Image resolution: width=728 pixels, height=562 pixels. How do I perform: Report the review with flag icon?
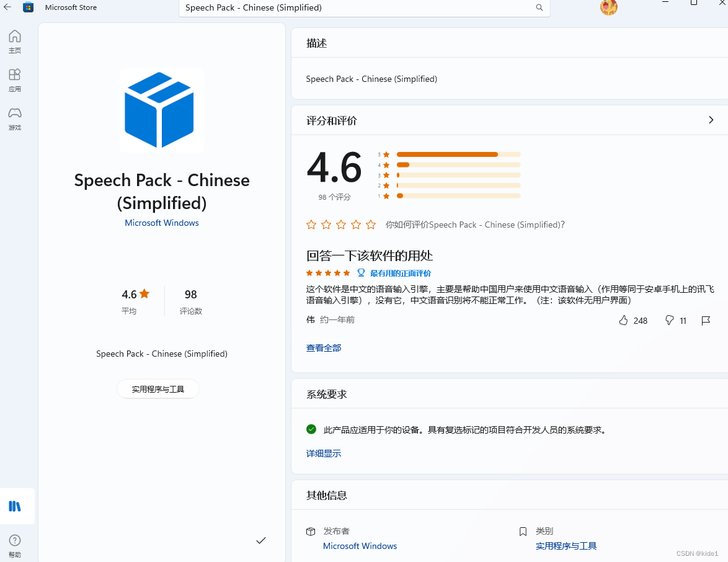(x=706, y=321)
